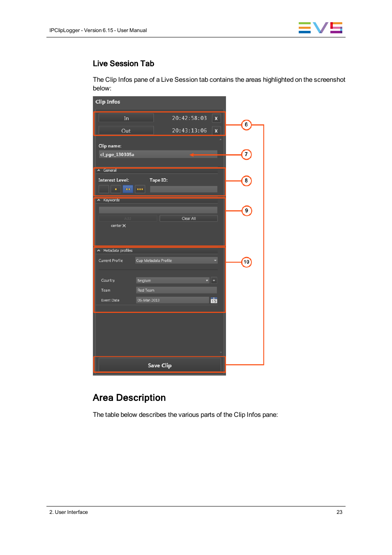Viewport: 392px width, 555px height.
Task: Click the Event Date field 05-Mar-2013
Action: click(x=173, y=301)
